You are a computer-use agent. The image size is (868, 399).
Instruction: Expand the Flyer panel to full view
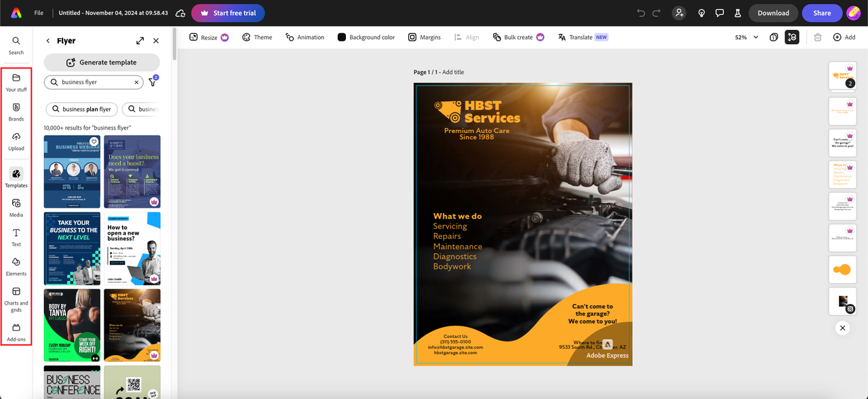[140, 41]
